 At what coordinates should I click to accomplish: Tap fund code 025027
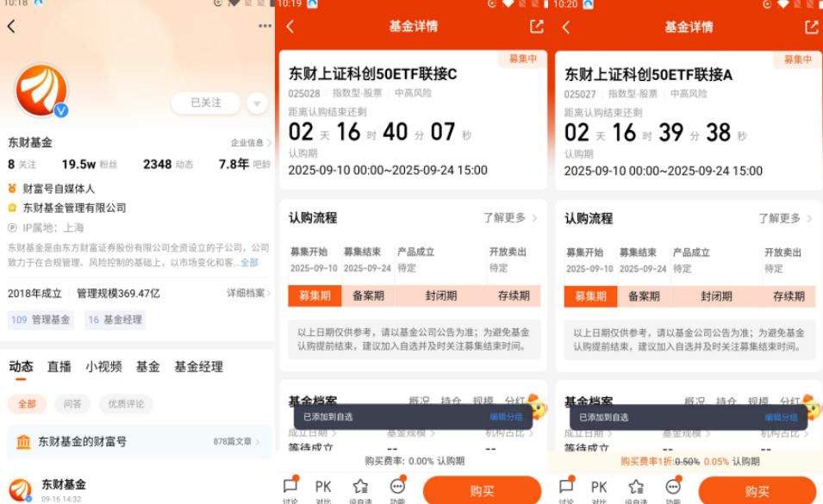(x=580, y=94)
